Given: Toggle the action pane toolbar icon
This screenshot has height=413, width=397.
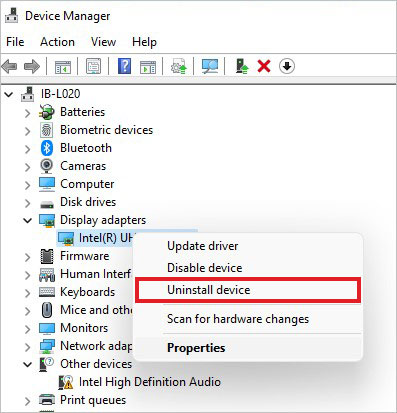Looking at the screenshot, I should tap(148, 67).
